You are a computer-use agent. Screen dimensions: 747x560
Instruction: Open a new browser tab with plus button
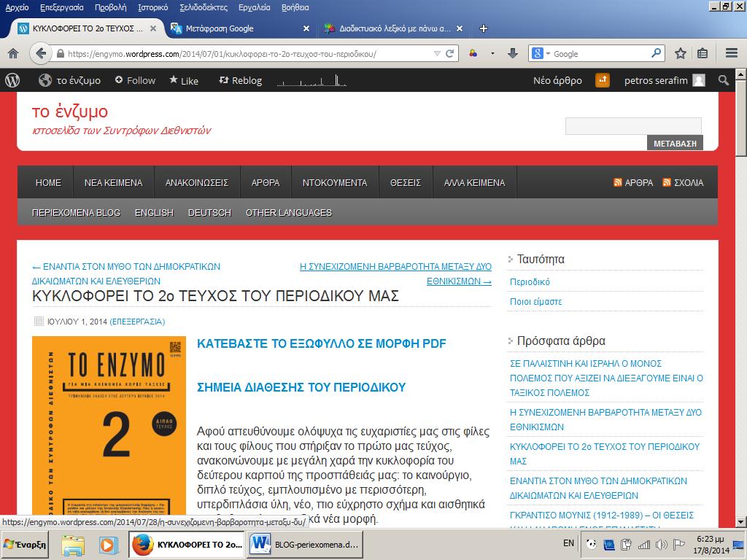[483, 28]
